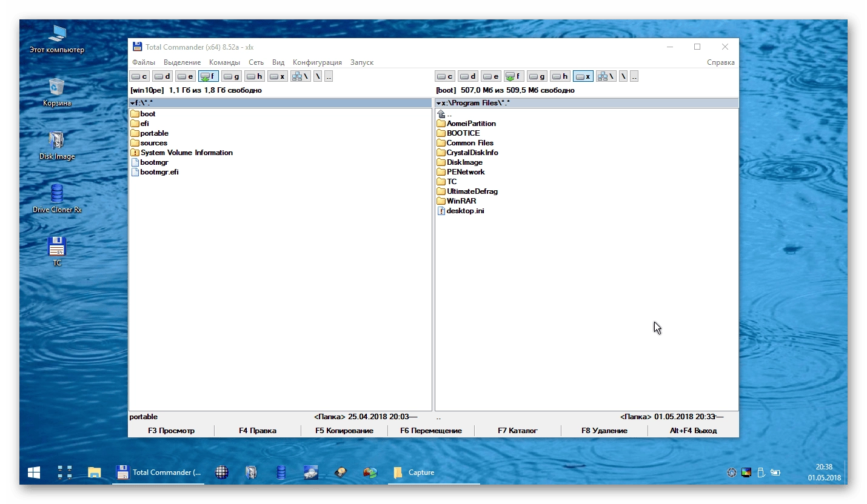Select drive f in right panel

[514, 76]
